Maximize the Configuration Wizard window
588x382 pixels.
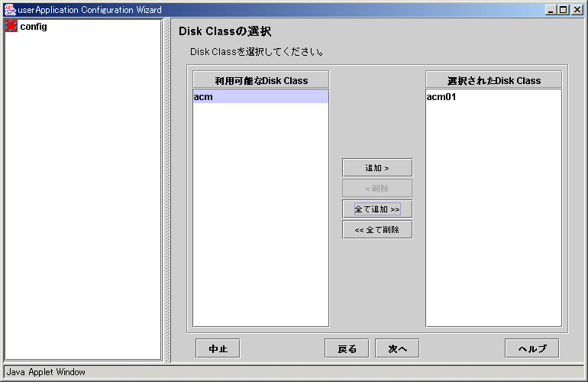564,10
